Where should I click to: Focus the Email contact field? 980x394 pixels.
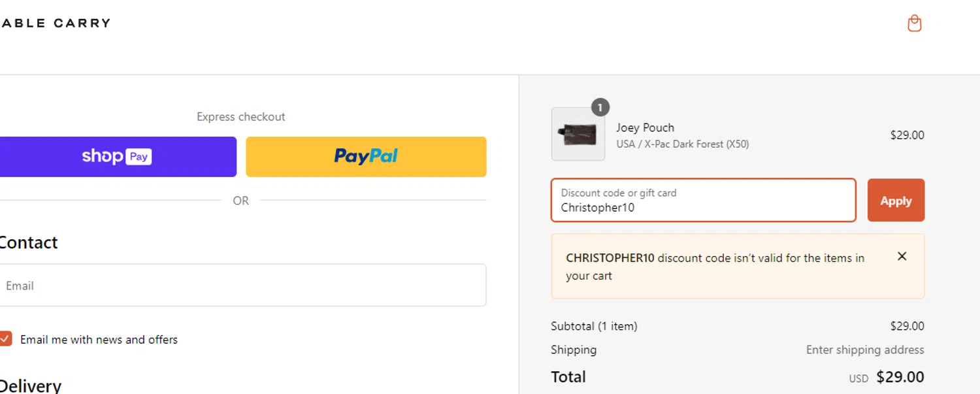click(242, 286)
